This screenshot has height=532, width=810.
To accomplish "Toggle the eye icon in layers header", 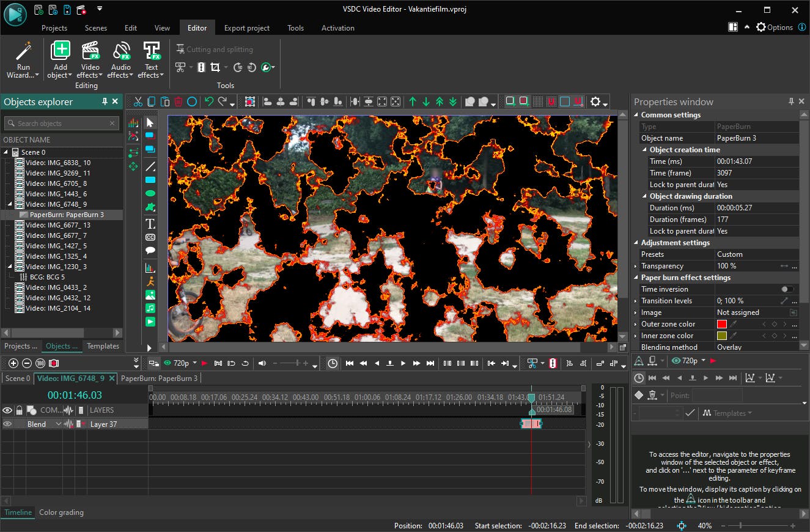I will (7, 410).
